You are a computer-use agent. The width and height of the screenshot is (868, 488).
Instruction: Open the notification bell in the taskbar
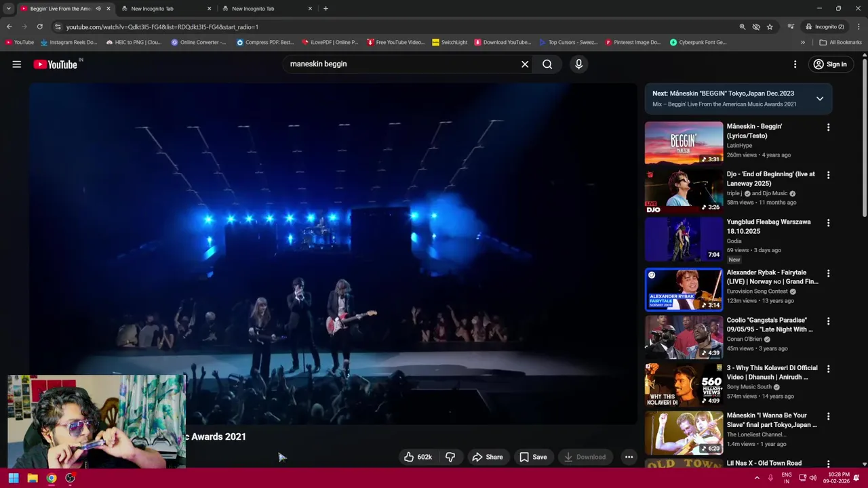(857, 478)
